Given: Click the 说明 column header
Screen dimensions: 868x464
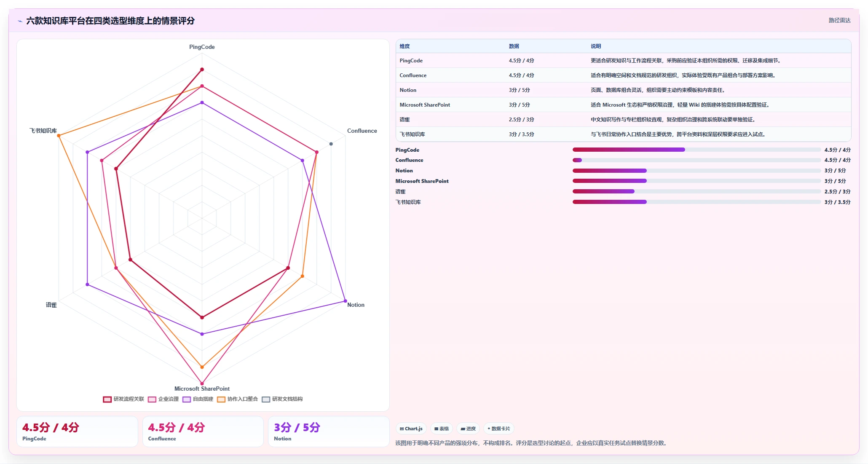Looking at the screenshot, I should [x=596, y=46].
